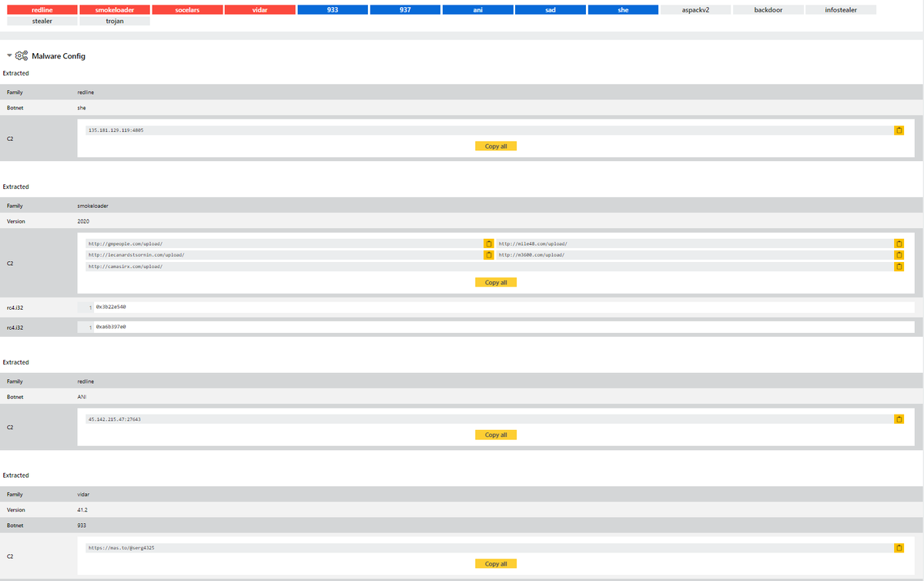Click the Family value vidar

[83, 494]
